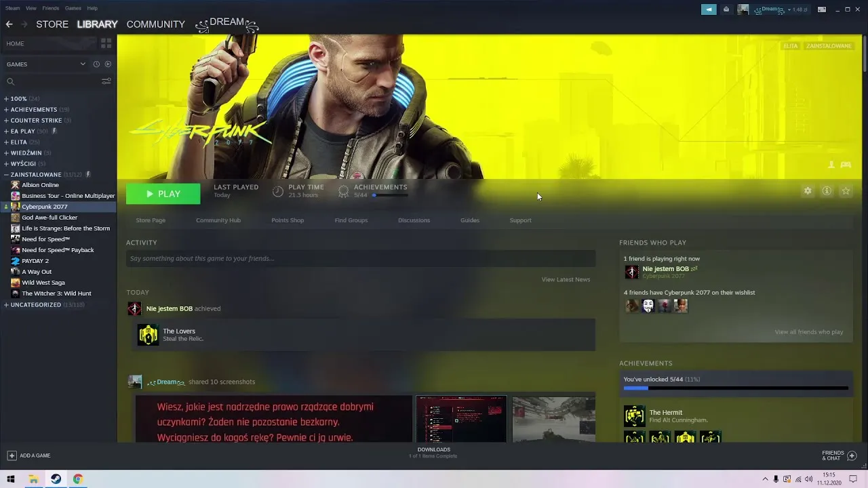Expand the ELITA collection

click(x=6, y=142)
